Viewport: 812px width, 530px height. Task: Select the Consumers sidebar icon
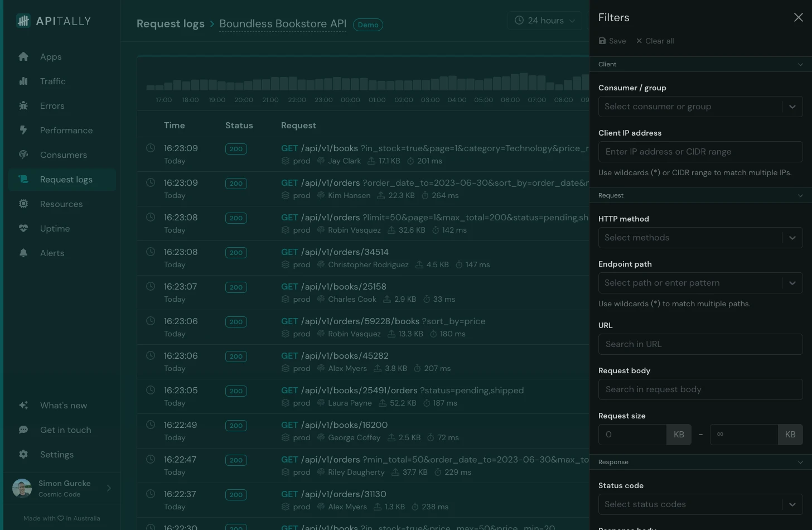(23, 155)
